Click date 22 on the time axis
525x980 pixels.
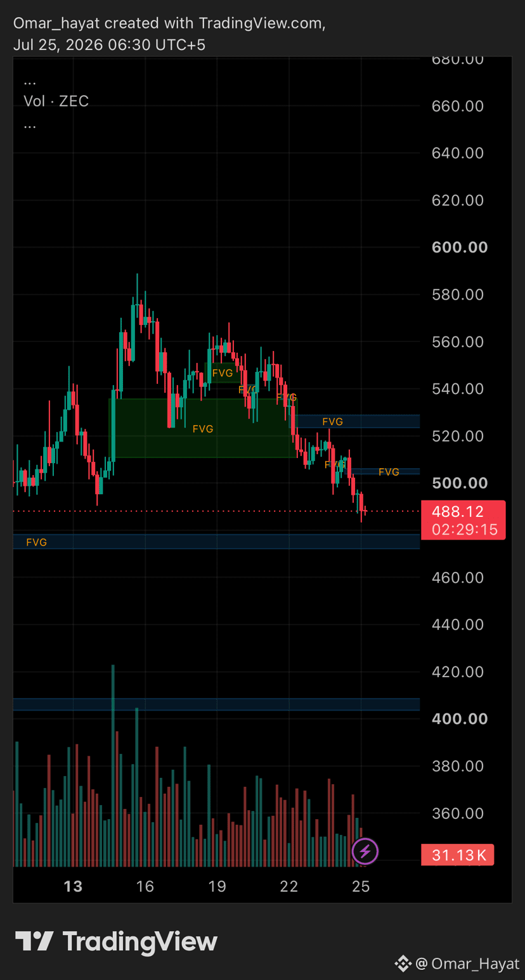click(x=289, y=886)
